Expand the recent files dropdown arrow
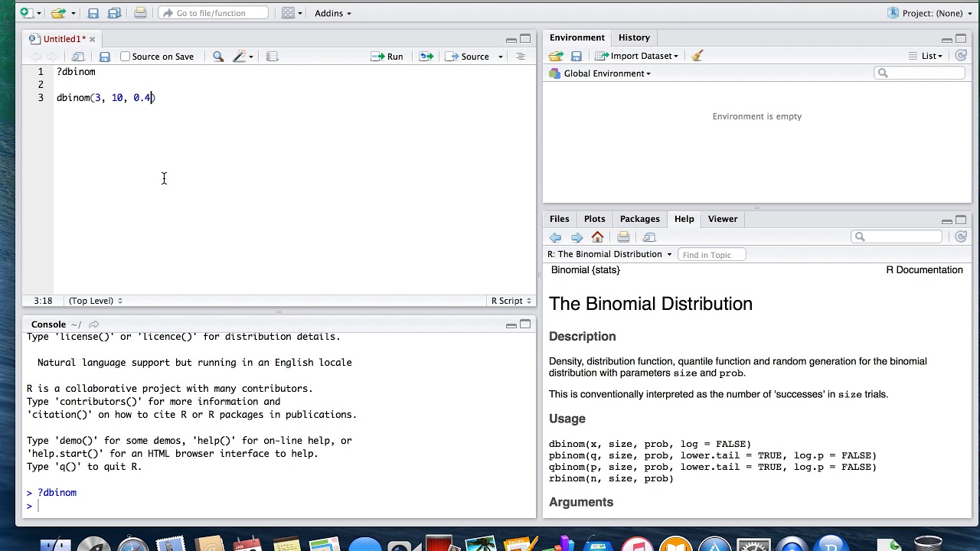The height and width of the screenshot is (551, 980). 73,13
